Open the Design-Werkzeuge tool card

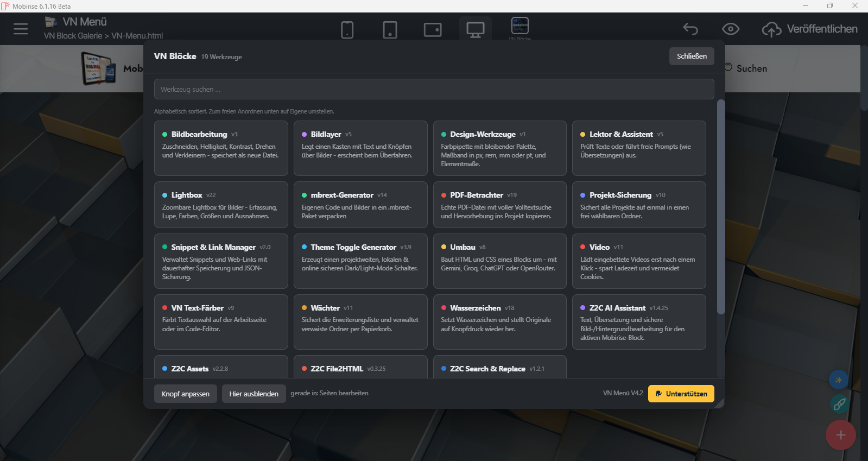[x=500, y=148]
